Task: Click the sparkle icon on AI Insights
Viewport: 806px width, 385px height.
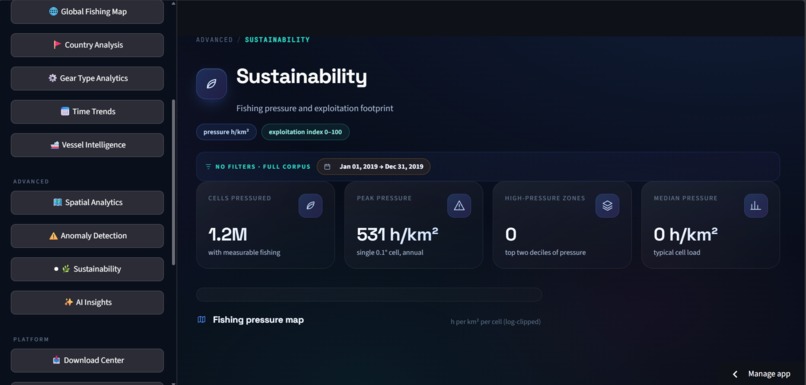Action: (68, 302)
